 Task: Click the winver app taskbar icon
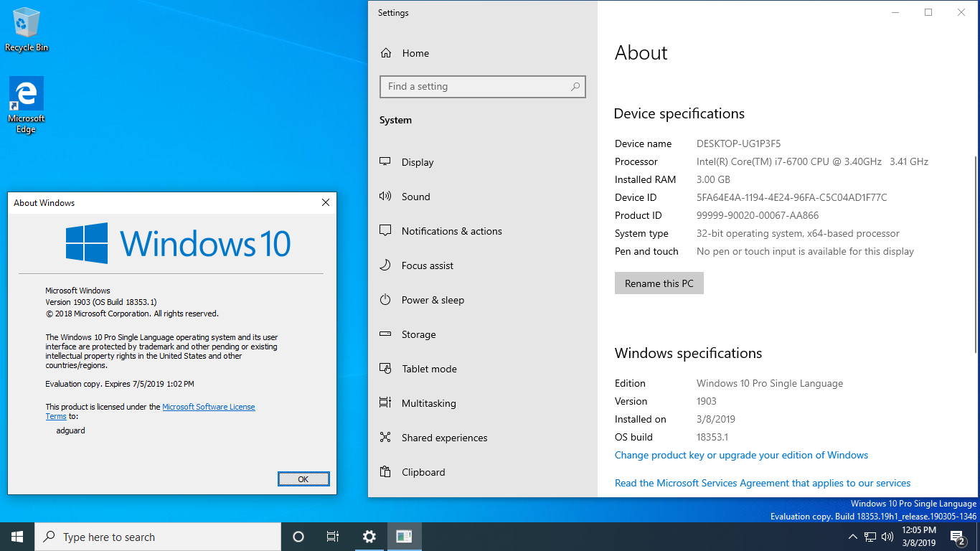tap(404, 537)
